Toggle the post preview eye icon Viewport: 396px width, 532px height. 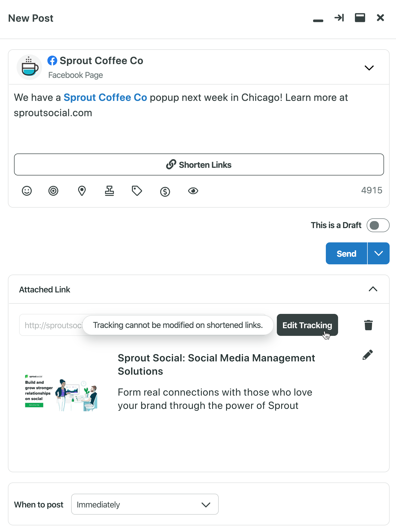point(193,191)
